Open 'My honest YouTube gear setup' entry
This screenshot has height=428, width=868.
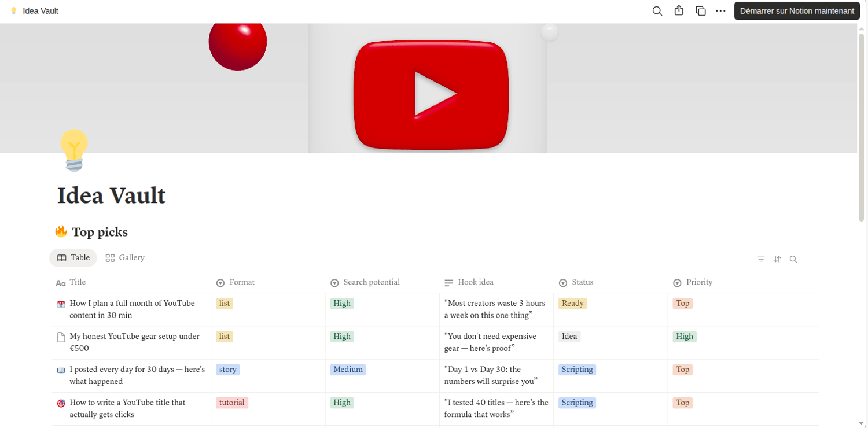(x=134, y=342)
